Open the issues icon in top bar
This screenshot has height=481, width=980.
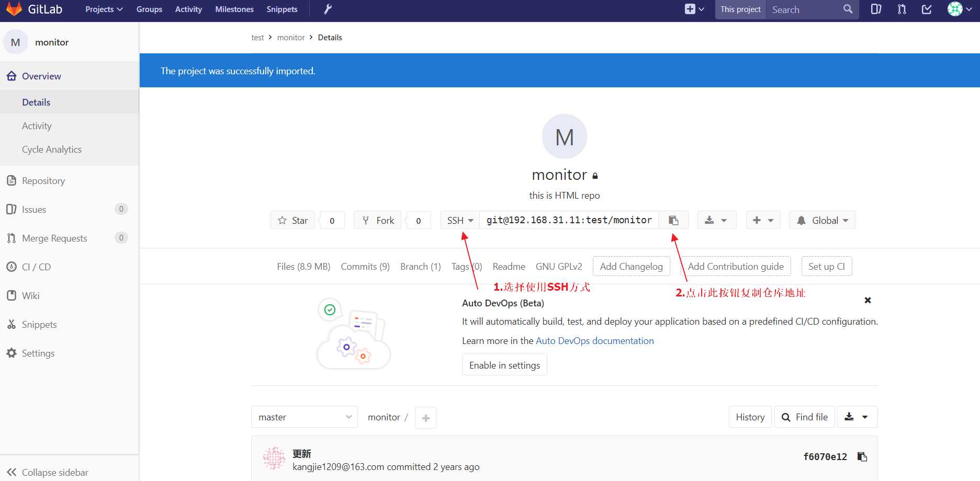click(876, 9)
